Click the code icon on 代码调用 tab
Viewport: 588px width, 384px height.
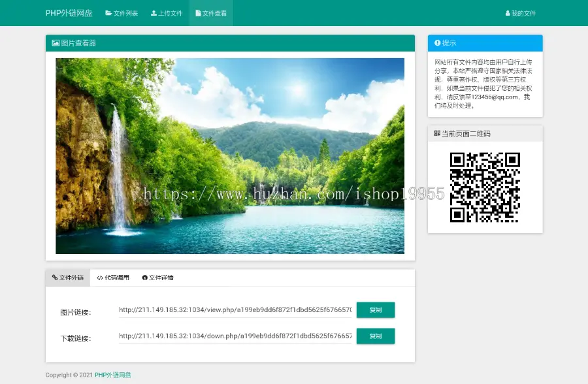(101, 278)
